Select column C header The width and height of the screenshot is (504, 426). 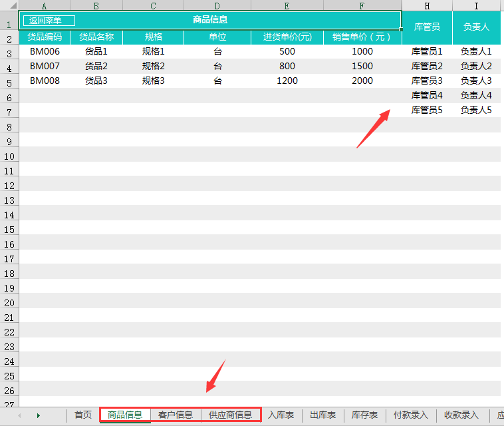point(153,5)
